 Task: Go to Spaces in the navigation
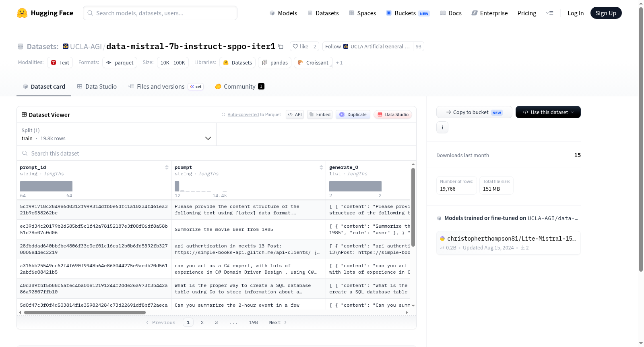point(362,13)
